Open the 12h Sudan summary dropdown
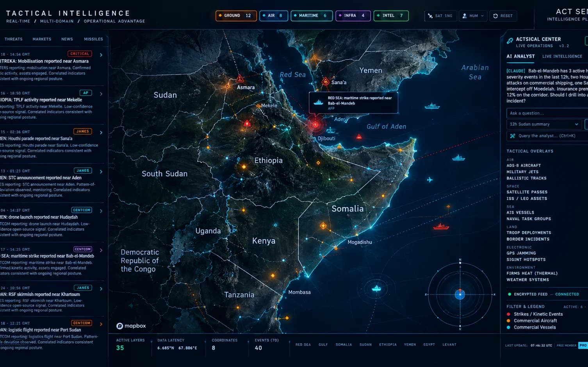 543,124
